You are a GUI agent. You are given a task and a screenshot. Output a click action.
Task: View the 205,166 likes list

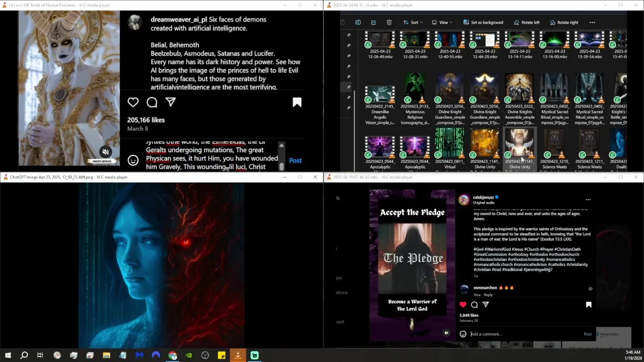click(x=146, y=120)
